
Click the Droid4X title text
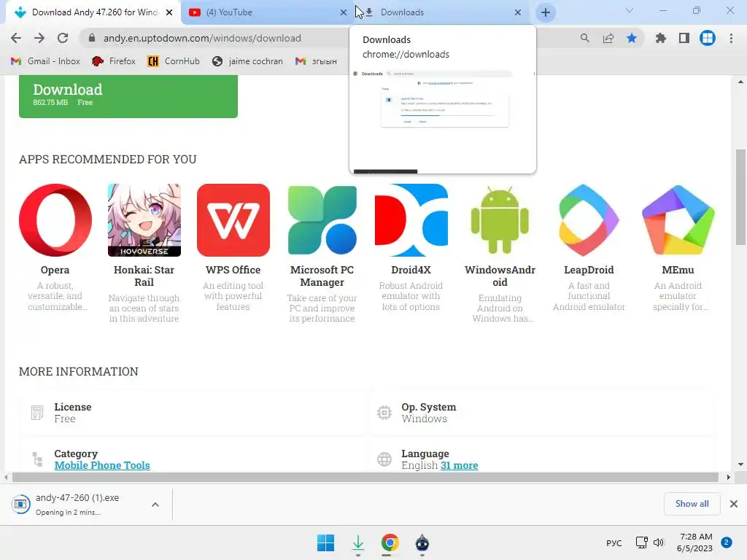tap(411, 270)
